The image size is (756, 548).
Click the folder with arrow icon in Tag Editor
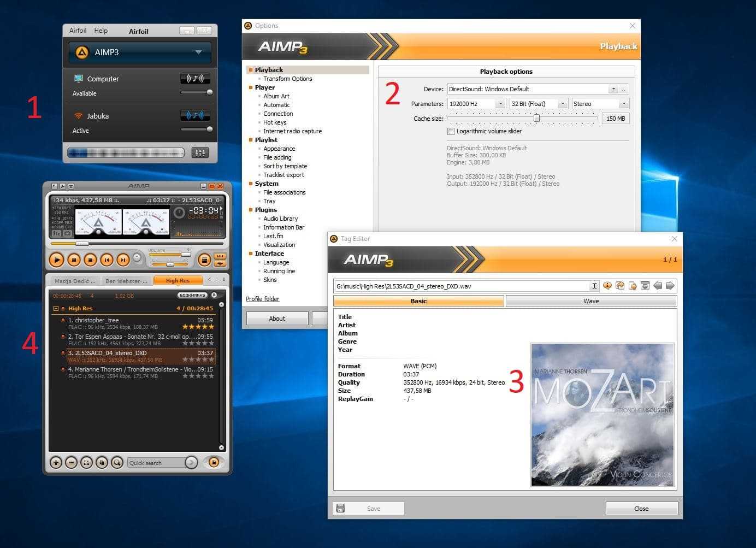click(620, 286)
